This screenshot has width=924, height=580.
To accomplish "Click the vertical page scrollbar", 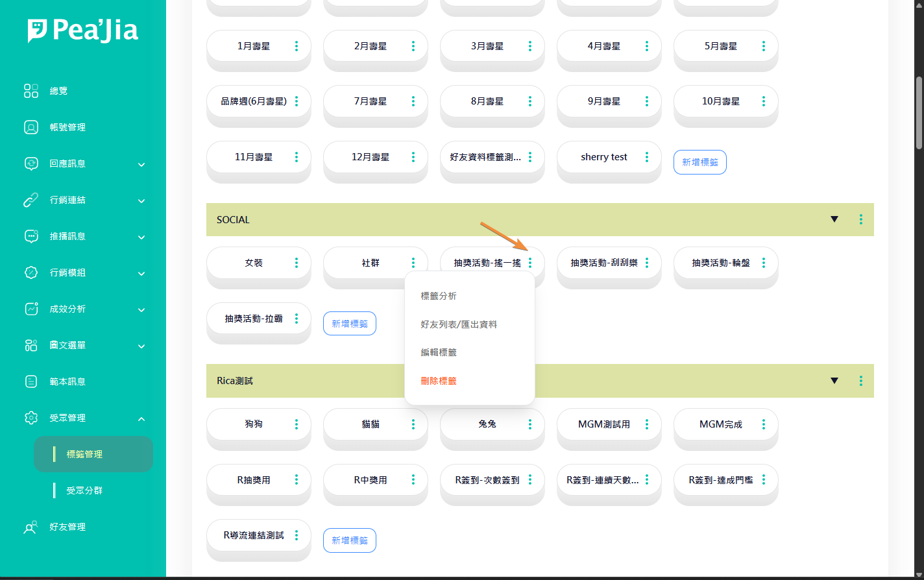I will tap(918, 114).
